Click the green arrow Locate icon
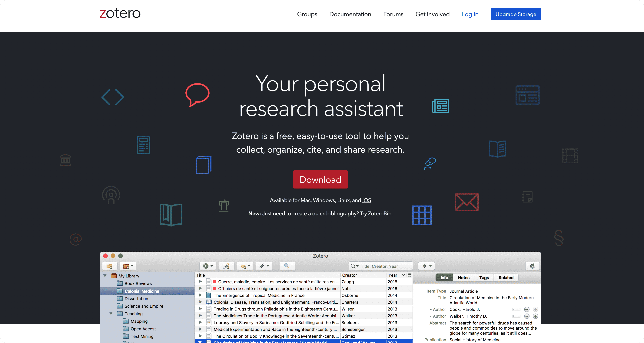The height and width of the screenshot is (343, 644). click(427, 266)
